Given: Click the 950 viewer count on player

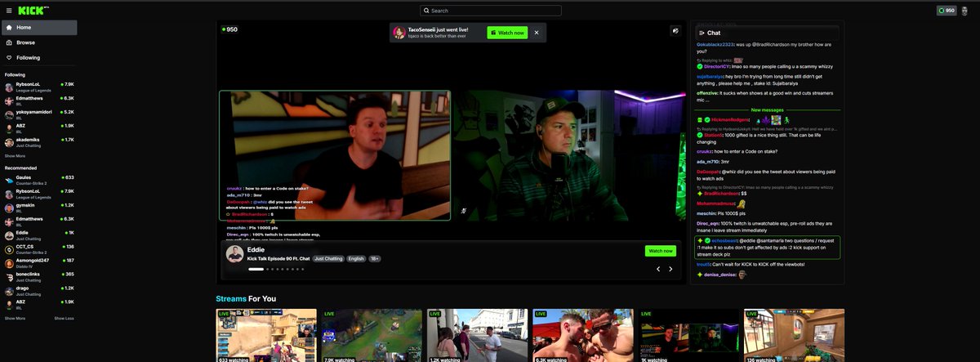Looking at the screenshot, I should click(230, 29).
